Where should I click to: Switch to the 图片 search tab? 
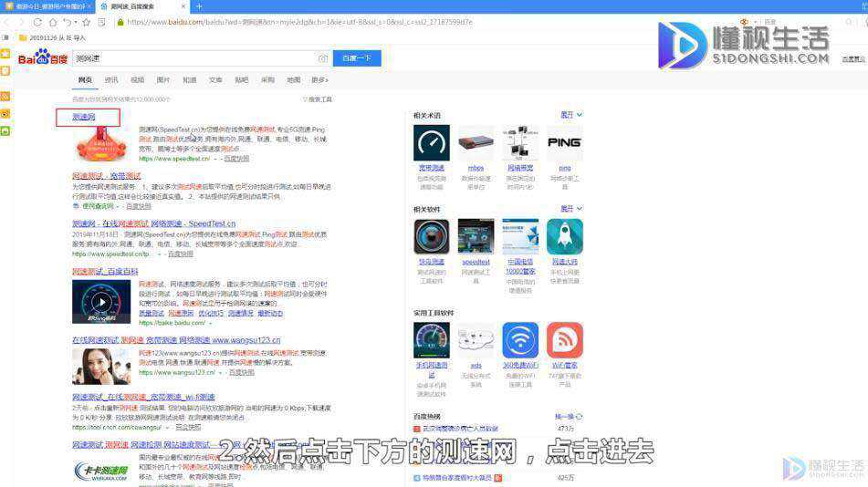point(163,80)
